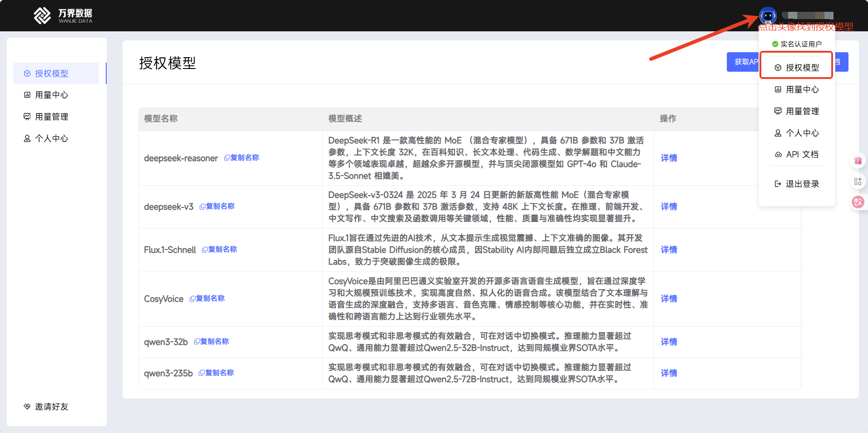Click the 操作 column header
The height and width of the screenshot is (433, 868).
(668, 118)
